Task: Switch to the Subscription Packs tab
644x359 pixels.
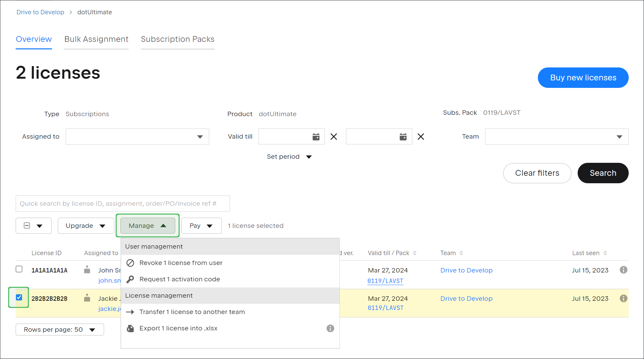Action: (178, 39)
